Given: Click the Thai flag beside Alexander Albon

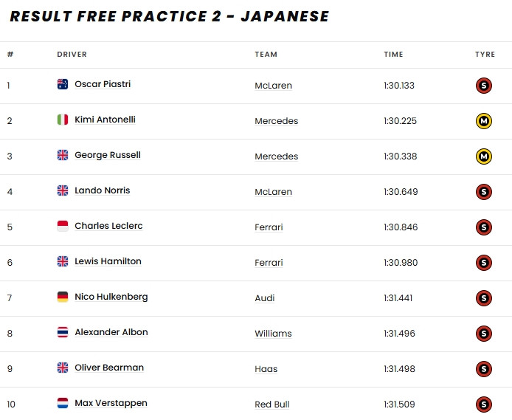Looking at the screenshot, I should point(63,332).
